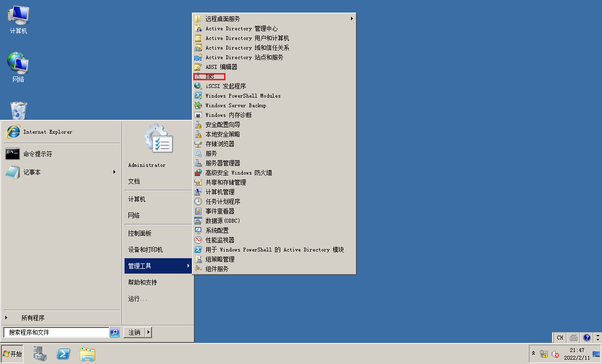The width and height of the screenshot is (602, 364).
Task: Click Active Directory 站点和服务 icon
Action: coord(198,57)
